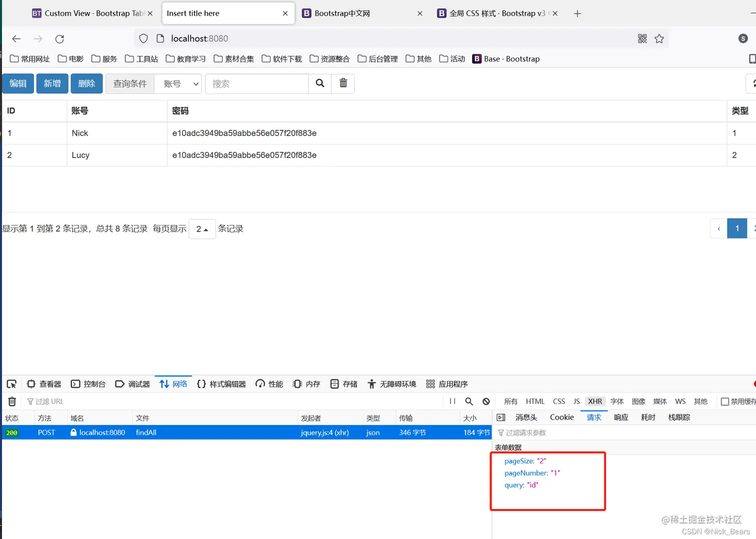The width and height of the screenshot is (756, 539).
Task: Filter network requests by XHR
Action: (x=595, y=401)
